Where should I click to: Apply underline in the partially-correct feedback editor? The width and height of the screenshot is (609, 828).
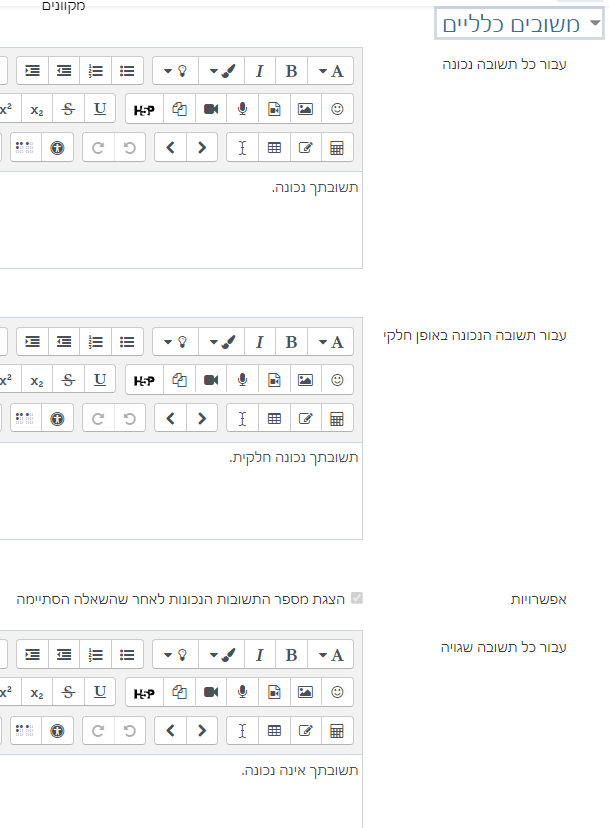pyautogui.click(x=100, y=380)
